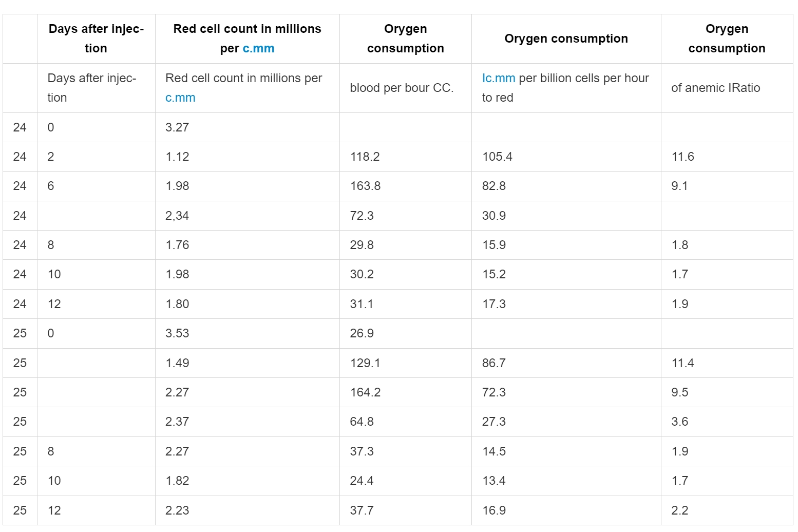
Task: Open the c.mm link in header row
Action: point(258,49)
